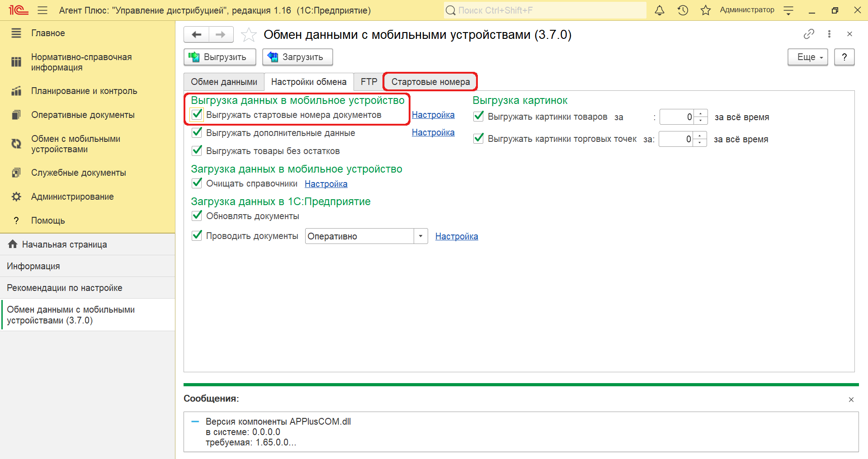
Task: Click the global search field
Action: click(x=545, y=10)
